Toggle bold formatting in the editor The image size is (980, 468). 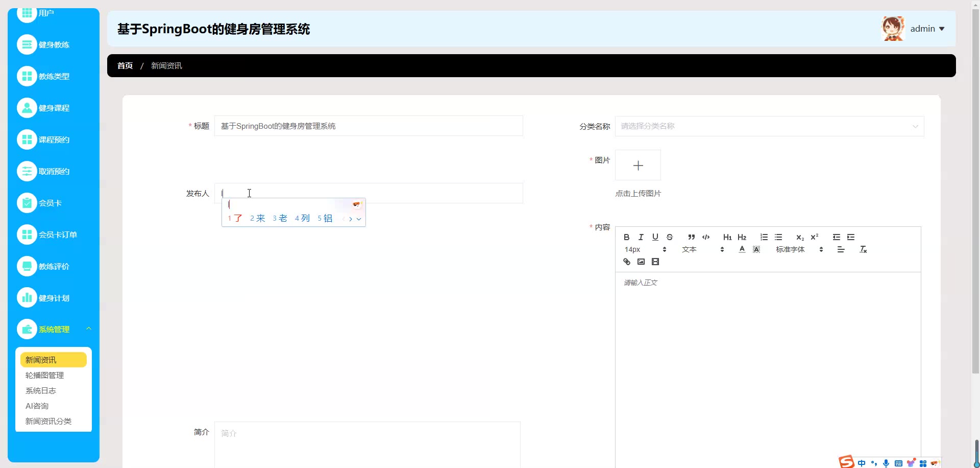(626, 237)
